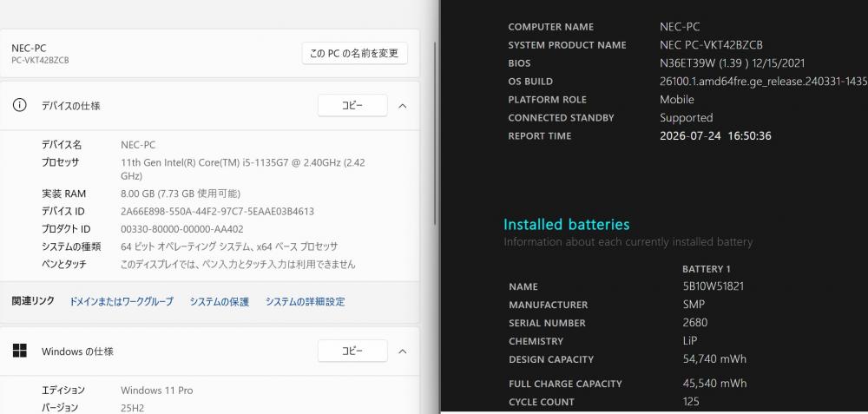The height and width of the screenshot is (414, 868).
Task: Select the システムの種類 value 64 ビット text
Action: coord(229,246)
